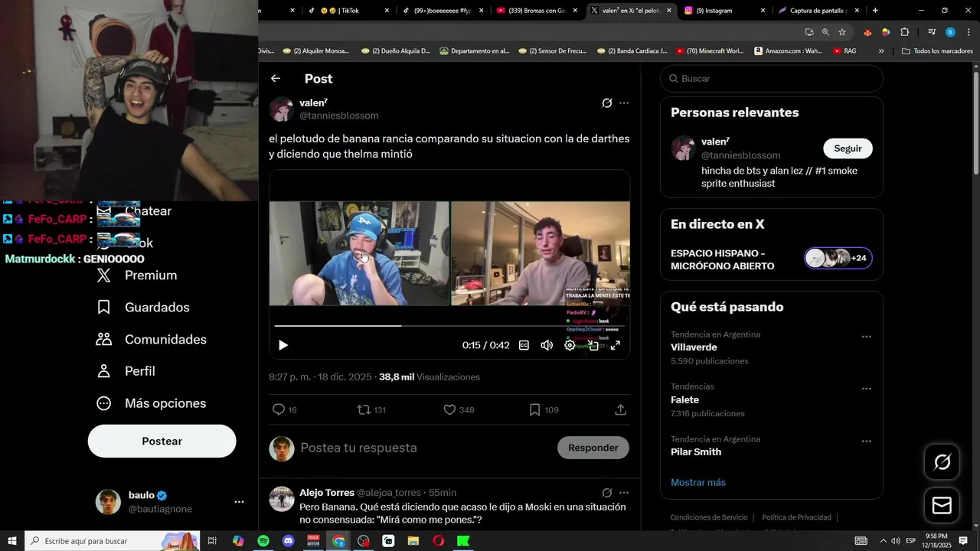This screenshot has width=980, height=551.
Task: Click the Postear button
Action: pos(162,442)
